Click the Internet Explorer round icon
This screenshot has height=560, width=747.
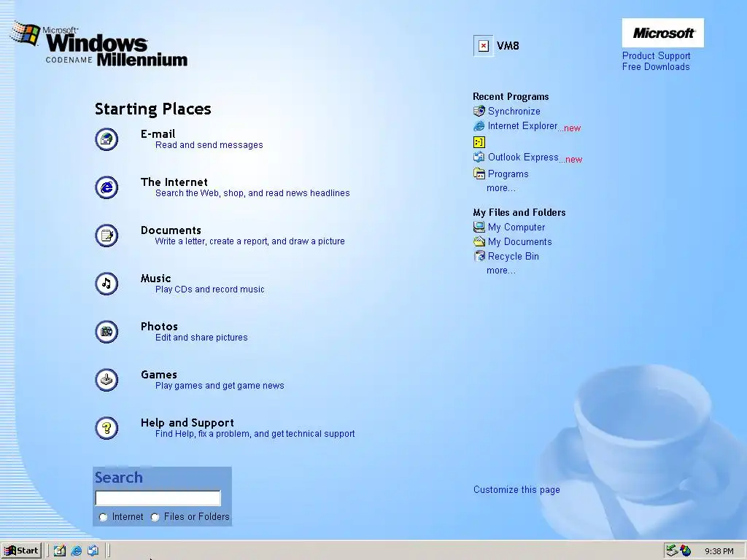(107, 187)
